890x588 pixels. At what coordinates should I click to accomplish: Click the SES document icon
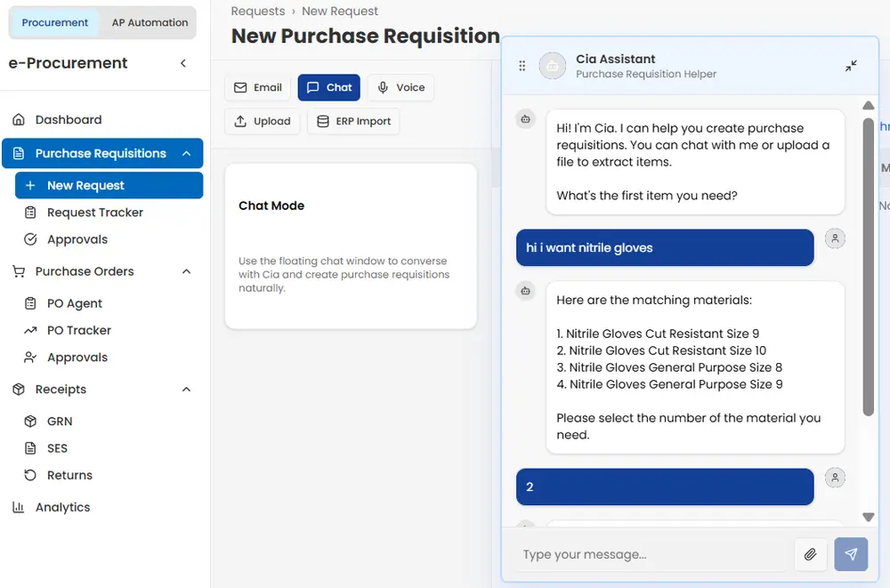tap(30, 448)
